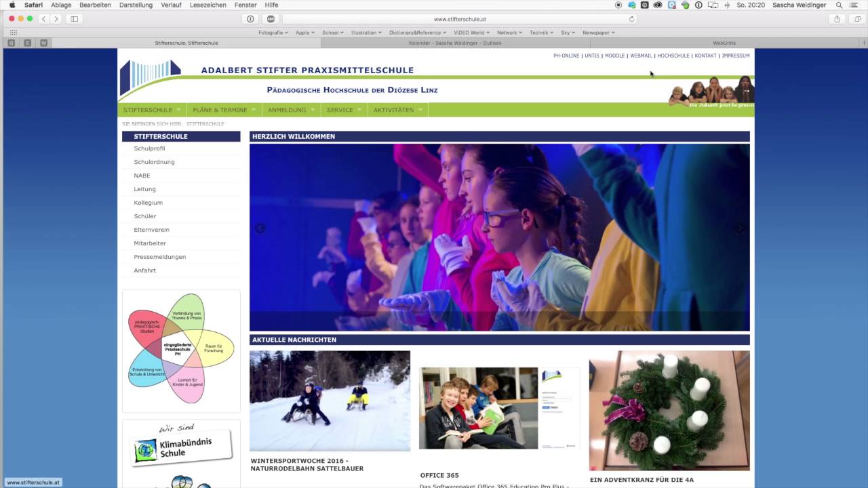Viewport: 868px width, 488px height.
Task: Click the school logo in the page header
Action: 151,77
